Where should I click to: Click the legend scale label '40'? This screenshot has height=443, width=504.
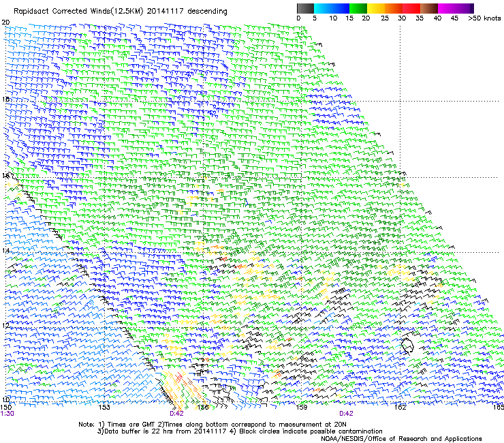point(437,18)
